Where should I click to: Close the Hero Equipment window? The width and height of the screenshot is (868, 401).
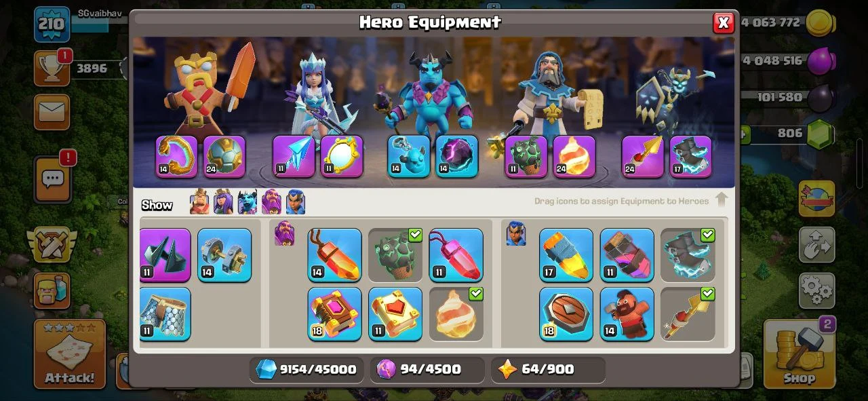tap(724, 22)
